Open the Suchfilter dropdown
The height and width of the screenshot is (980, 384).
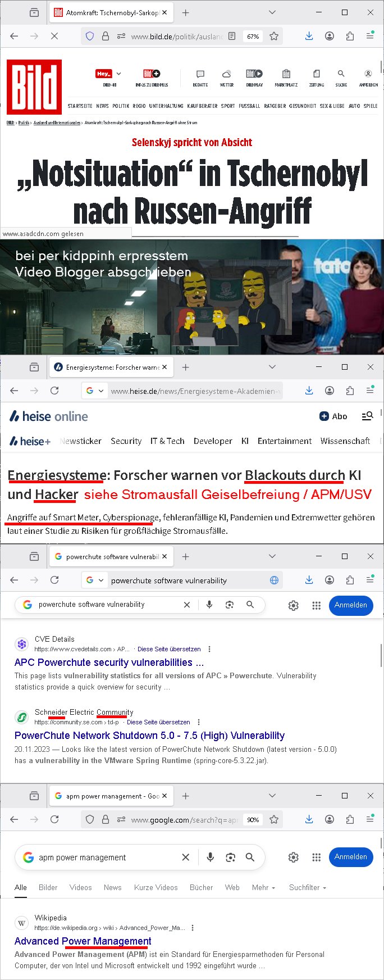tap(307, 887)
